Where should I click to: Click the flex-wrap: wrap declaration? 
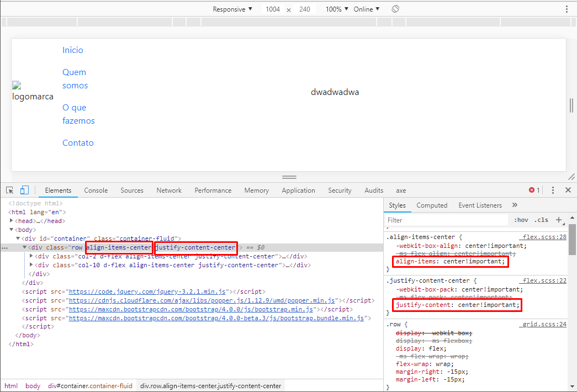(425, 364)
